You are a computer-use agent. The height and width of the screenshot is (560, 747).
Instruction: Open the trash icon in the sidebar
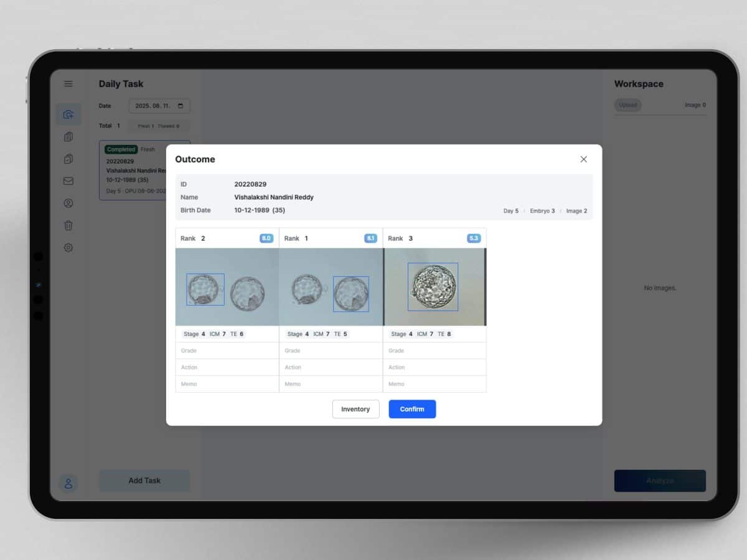tap(68, 225)
